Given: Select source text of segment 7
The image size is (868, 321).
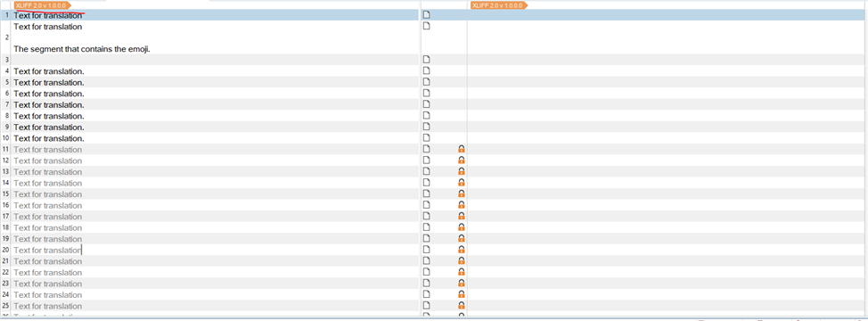Looking at the screenshot, I should 49,104.
